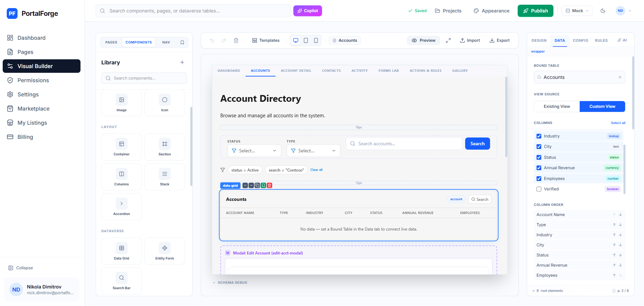
Task: Switch canvas to tablet preview icon
Action: click(306, 40)
